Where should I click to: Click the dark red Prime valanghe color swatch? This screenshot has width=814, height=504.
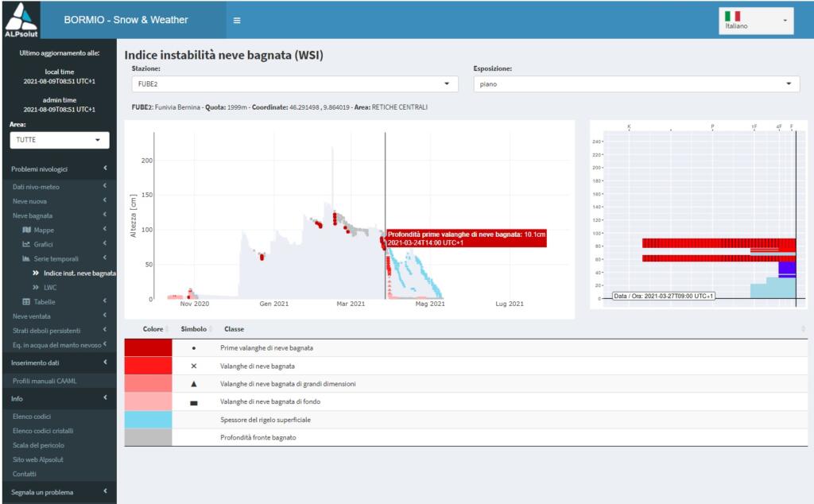point(148,347)
